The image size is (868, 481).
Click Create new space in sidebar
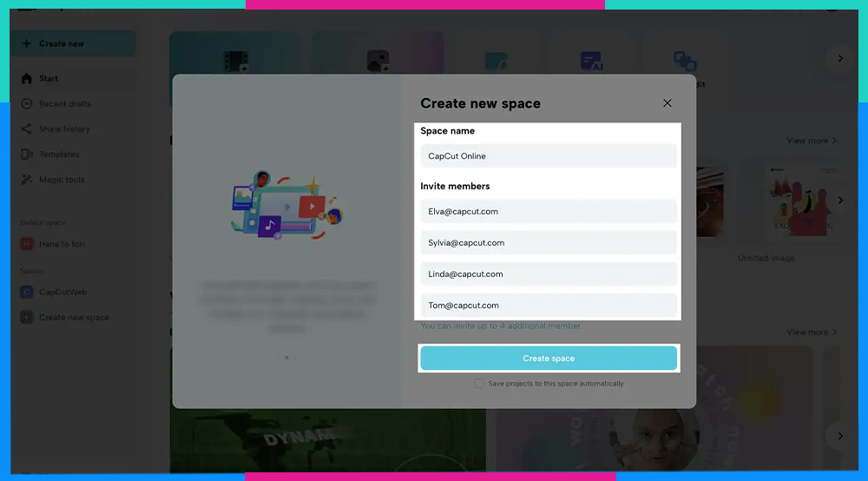coord(74,317)
